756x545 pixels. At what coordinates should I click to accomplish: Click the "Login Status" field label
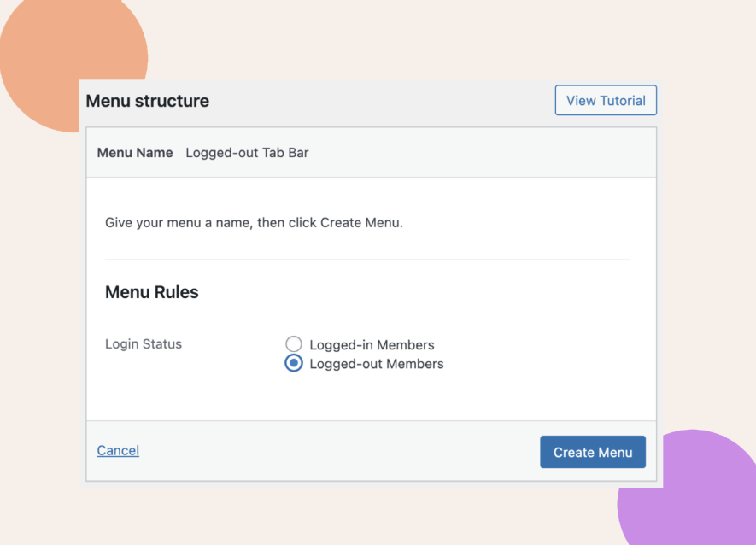[x=144, y=344]
